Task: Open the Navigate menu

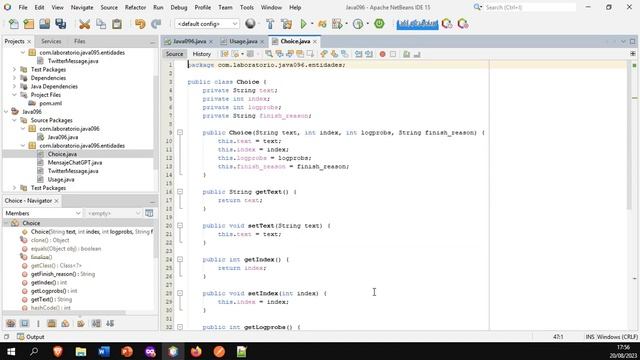Action: 82,7
